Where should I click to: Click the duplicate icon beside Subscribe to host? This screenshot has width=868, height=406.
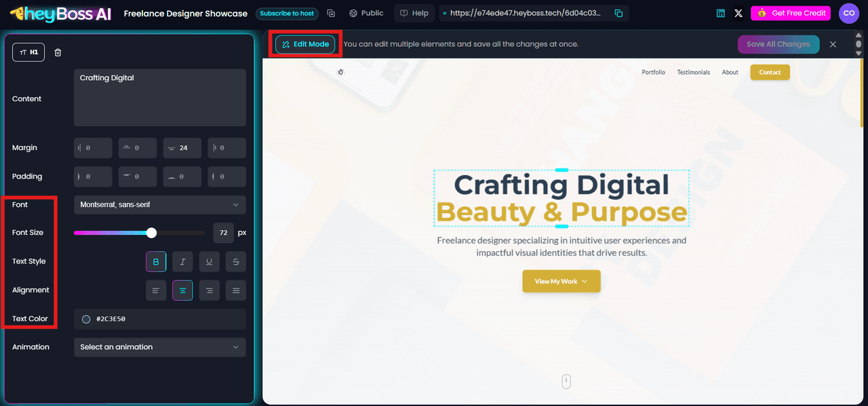click(331, 14)
